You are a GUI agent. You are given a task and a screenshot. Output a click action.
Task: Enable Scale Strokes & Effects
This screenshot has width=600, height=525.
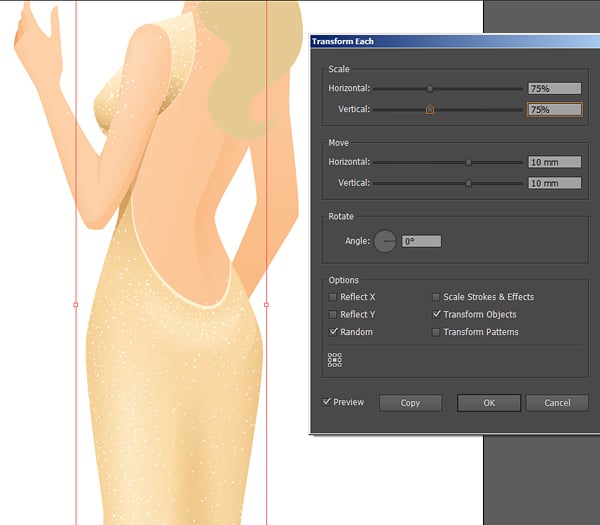coord(436,297)
